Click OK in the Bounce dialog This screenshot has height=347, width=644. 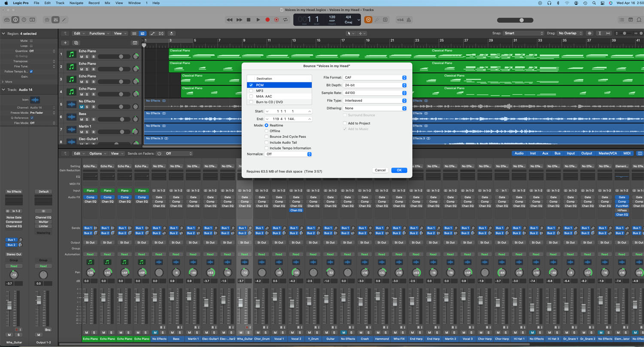[x=399, y=170]
